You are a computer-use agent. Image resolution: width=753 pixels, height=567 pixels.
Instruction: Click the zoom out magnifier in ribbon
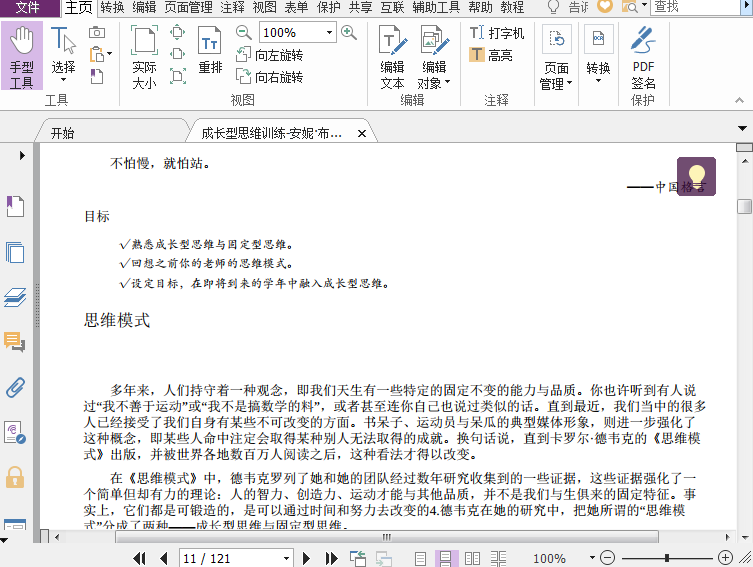coord(243,32)
